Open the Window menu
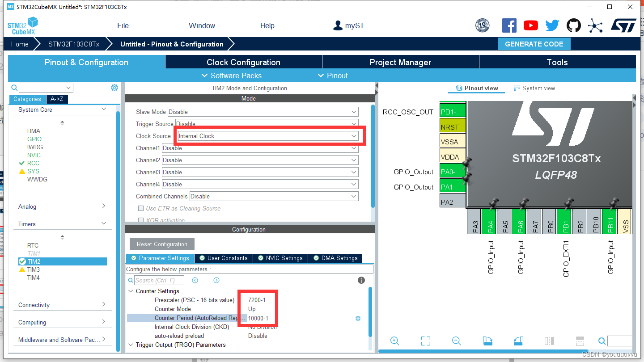The image size is (644, 362). (x=202, y=25)
